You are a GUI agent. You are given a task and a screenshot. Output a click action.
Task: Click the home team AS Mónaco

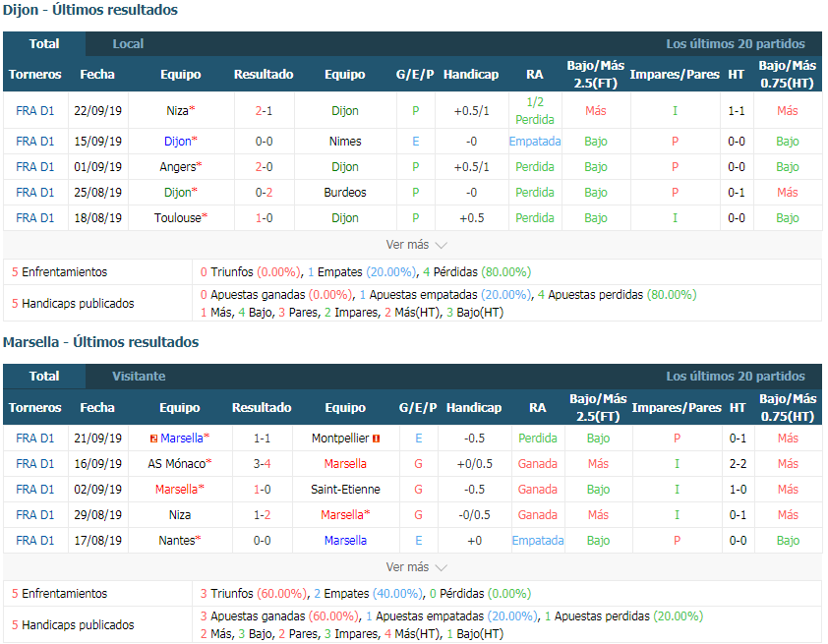click(x=176, y=464)
